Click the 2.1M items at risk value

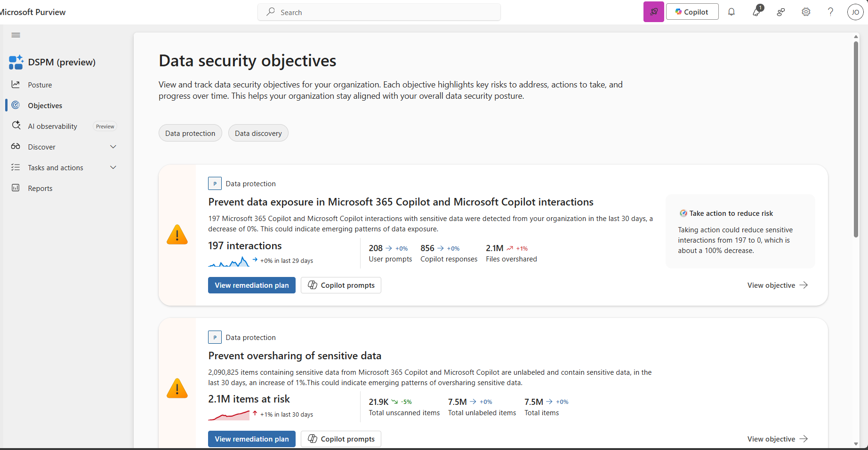click(x=249, y=399)
